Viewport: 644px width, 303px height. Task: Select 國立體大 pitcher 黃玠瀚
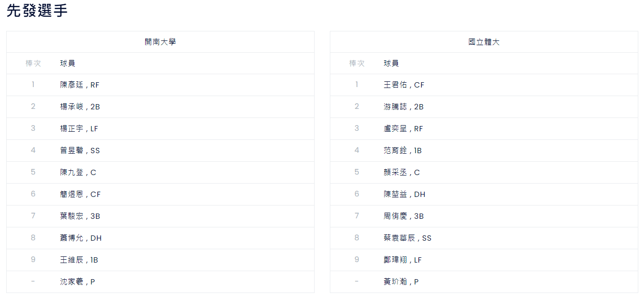[x=401, y=282]
